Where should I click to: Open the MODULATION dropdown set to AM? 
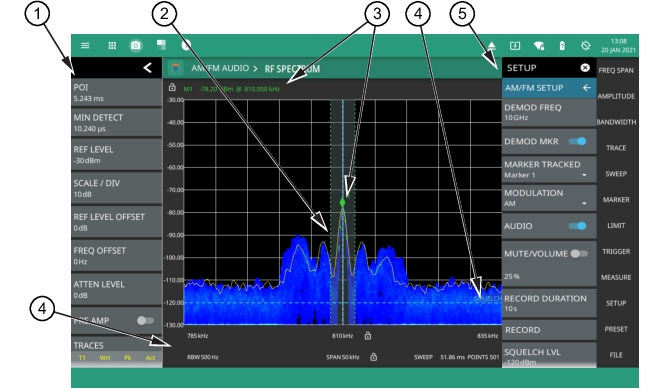point(549,198)
